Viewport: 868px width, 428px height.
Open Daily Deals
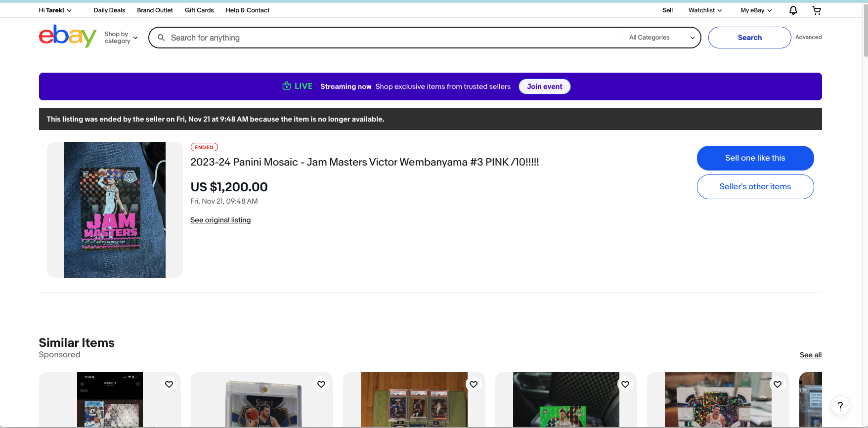pyautogui.click(x=109, y=10)
